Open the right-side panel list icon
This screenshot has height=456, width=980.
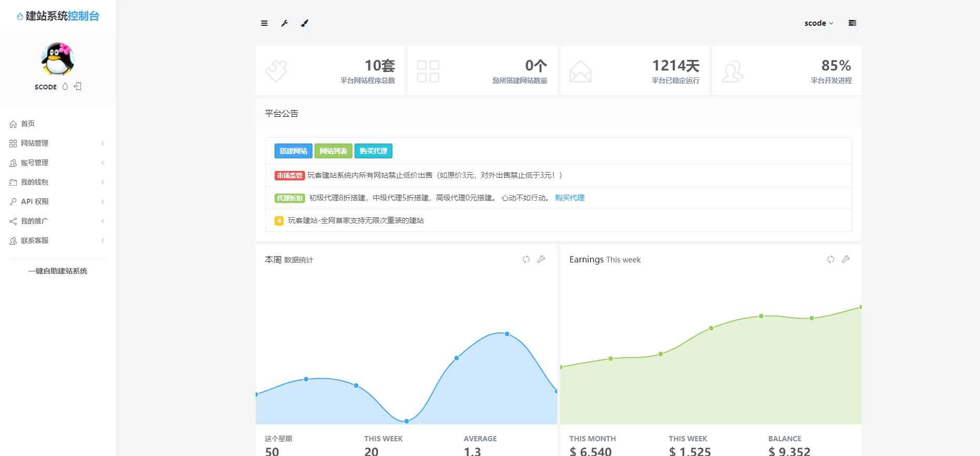pos(852,23)
